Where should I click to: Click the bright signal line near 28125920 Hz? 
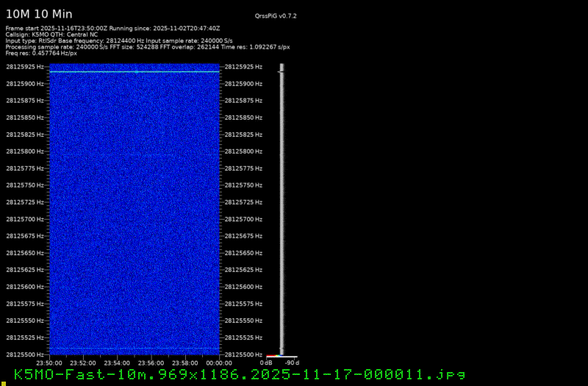[x=135, y=71]
